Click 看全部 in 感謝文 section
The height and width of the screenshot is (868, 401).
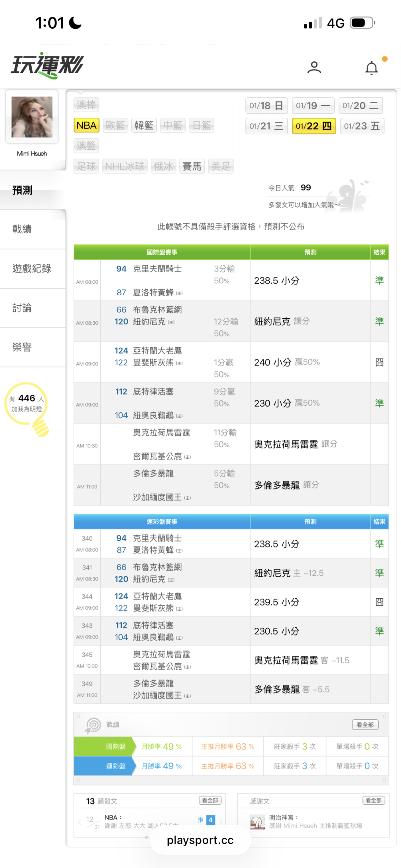pyautogui.click(x=374, y=800)
